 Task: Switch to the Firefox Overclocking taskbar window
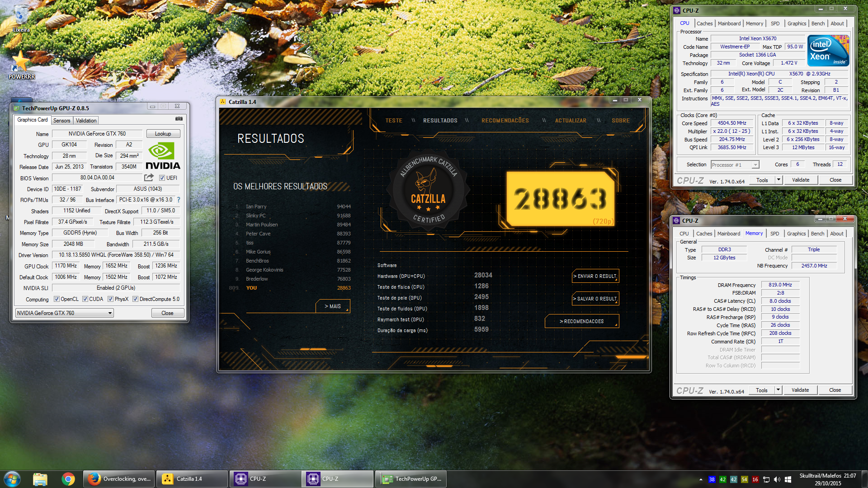[119, 479]
